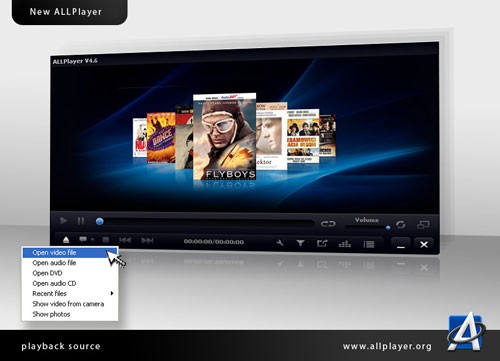Switch window size with overlapping-rectangles icon
Image resolution: width=500 pixels, height=361 pixels.
point(423,225)
